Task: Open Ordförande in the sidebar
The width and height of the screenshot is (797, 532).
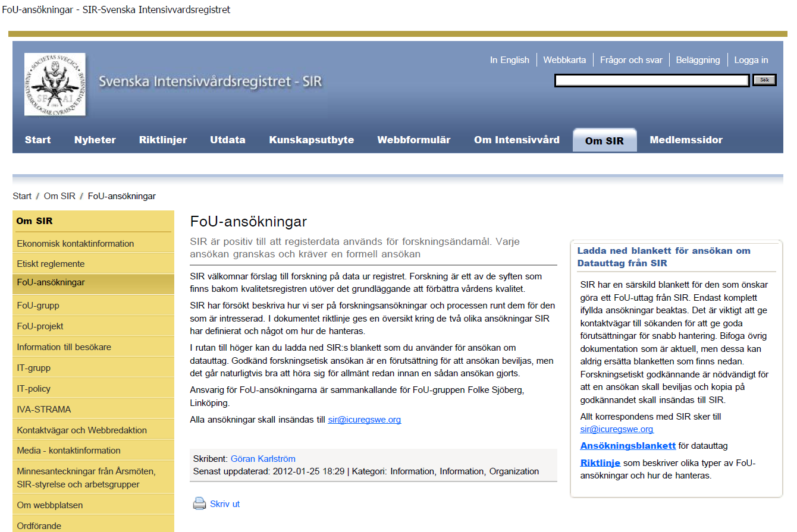Action: [x=39, y=526]
